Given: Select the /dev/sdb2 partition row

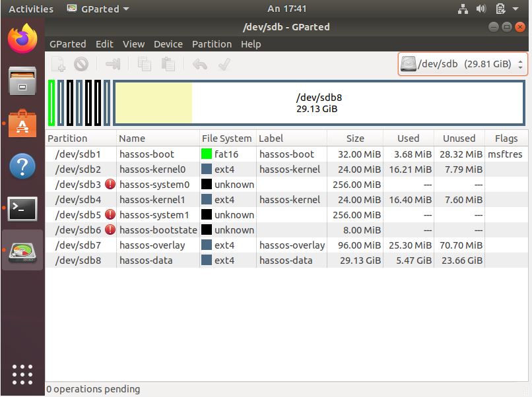Looking at the screenshot, I should [286, 169].
